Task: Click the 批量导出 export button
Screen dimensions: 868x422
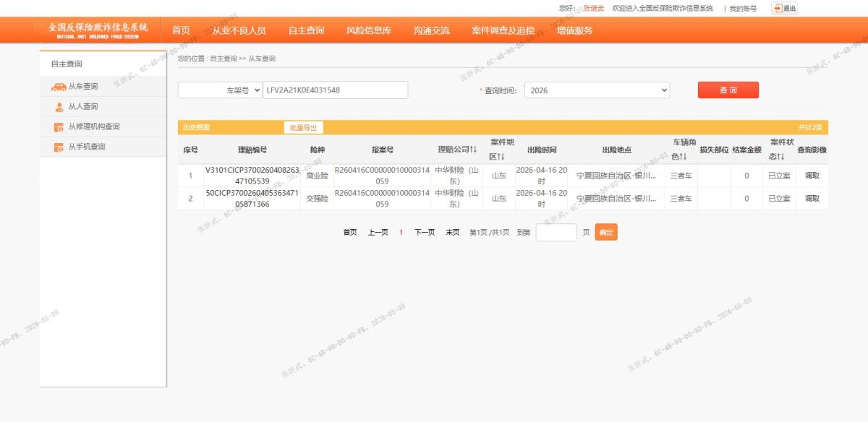Action: point(304,128)
